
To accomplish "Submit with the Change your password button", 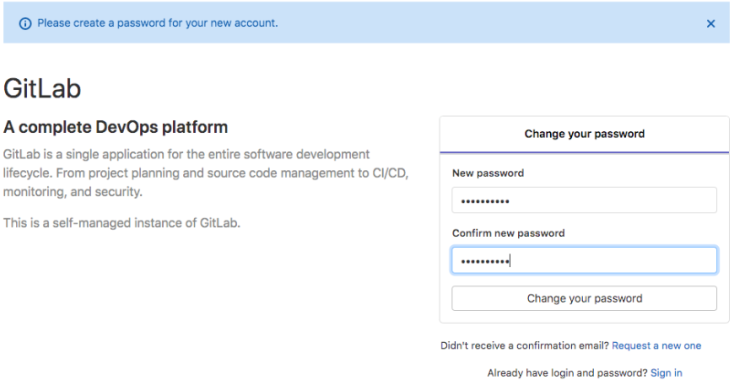I will click(x=584, y=298).
